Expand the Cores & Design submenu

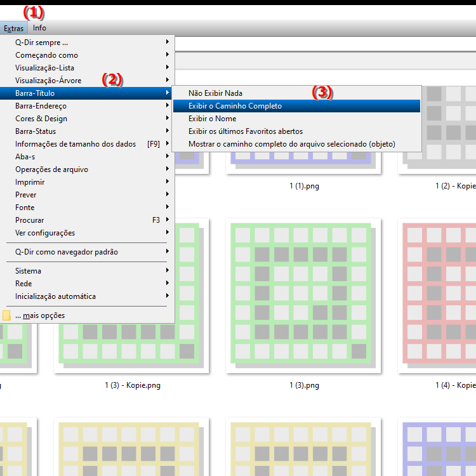tap(41, 119)
